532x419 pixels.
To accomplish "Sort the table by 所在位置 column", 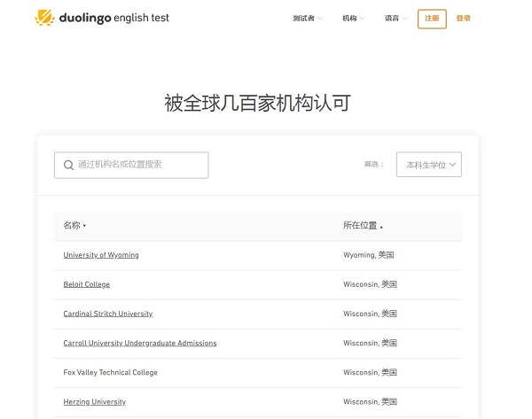I will [363, 225].
